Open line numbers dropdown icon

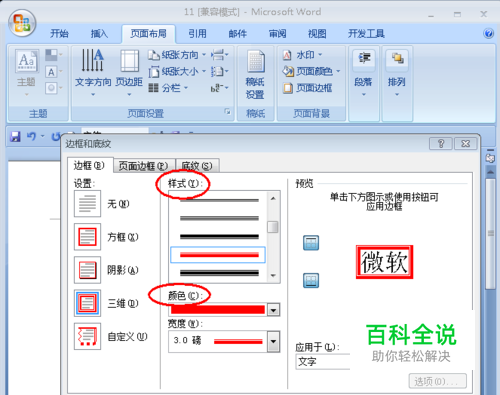[220, 71]
